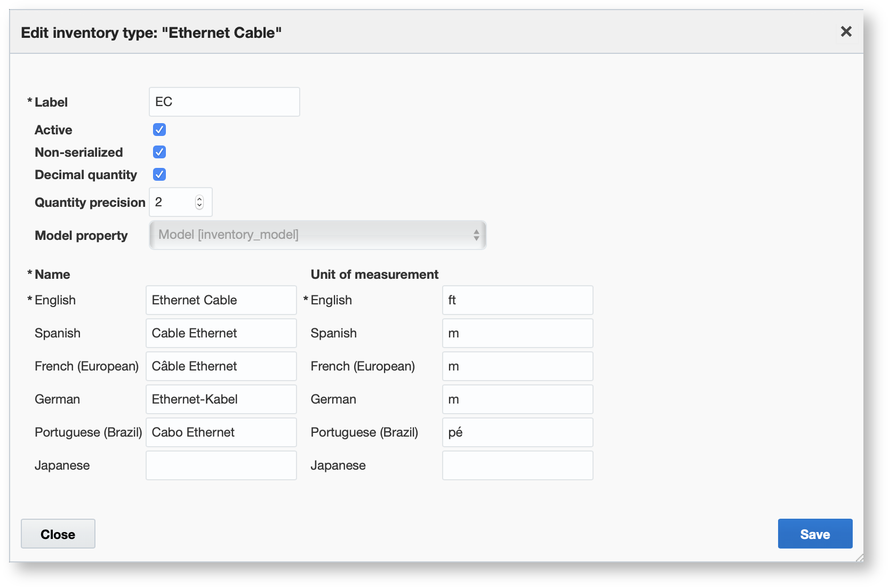Focus the French (European) name field
The image size is (889, 588).
click(x=221, y=366)
